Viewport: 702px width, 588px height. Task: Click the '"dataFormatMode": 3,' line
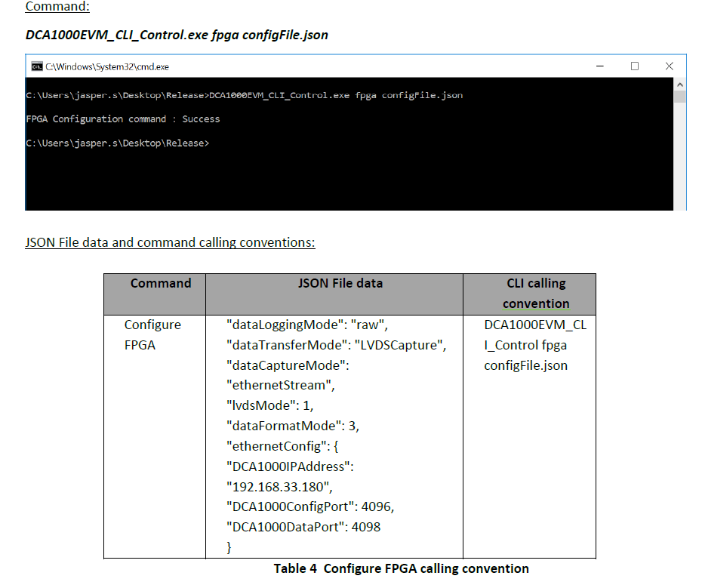[293, 426]
